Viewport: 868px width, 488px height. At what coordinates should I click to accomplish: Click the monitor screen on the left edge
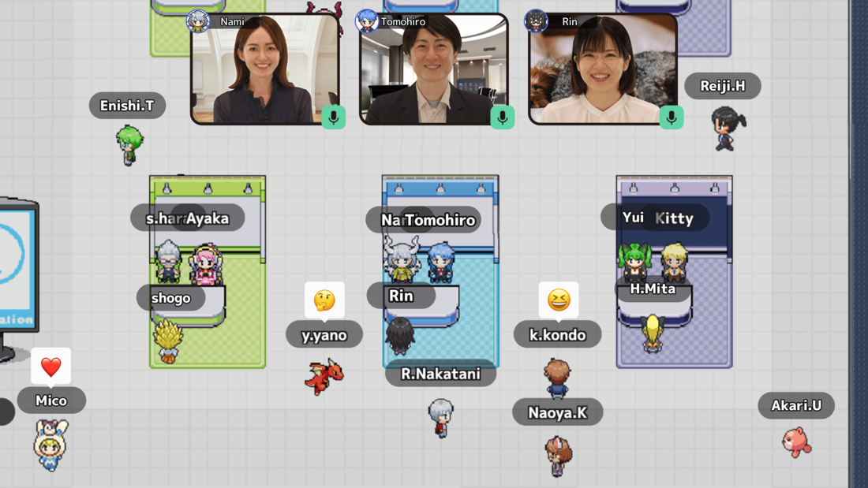16,267
